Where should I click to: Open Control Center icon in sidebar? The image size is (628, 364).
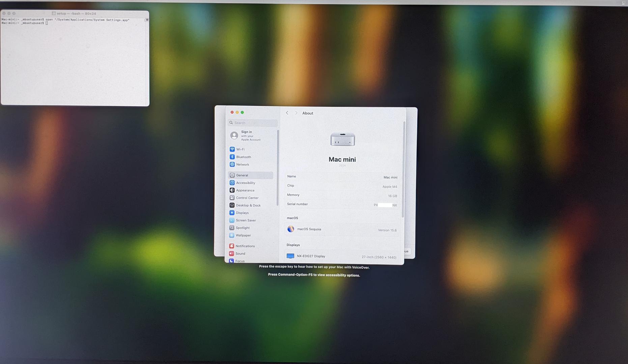232,198
